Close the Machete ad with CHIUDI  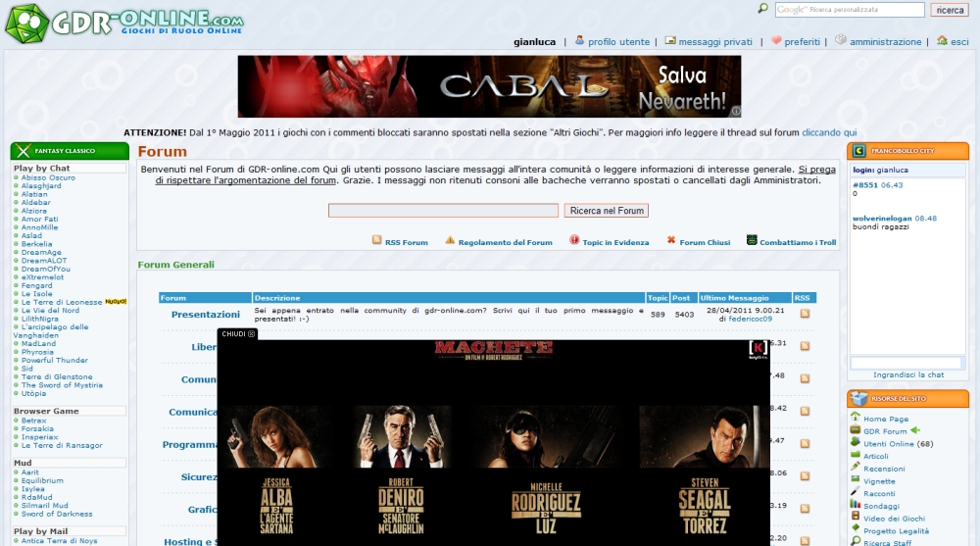coord(238,334)
